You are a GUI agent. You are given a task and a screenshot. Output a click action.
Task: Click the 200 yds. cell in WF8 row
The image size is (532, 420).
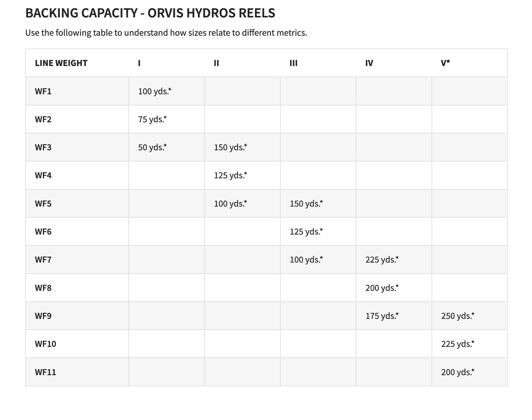(382, 288)
